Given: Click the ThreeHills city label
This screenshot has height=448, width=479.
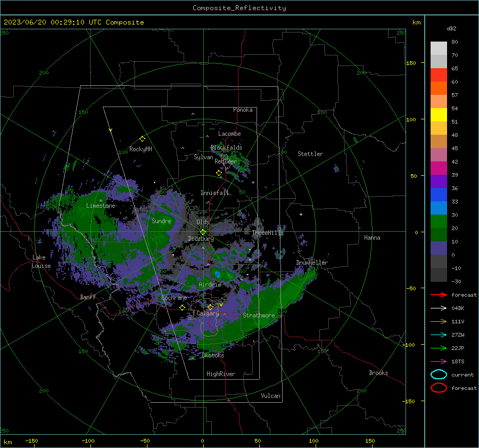Looking at the screenshot, I should tap(268, 233).
